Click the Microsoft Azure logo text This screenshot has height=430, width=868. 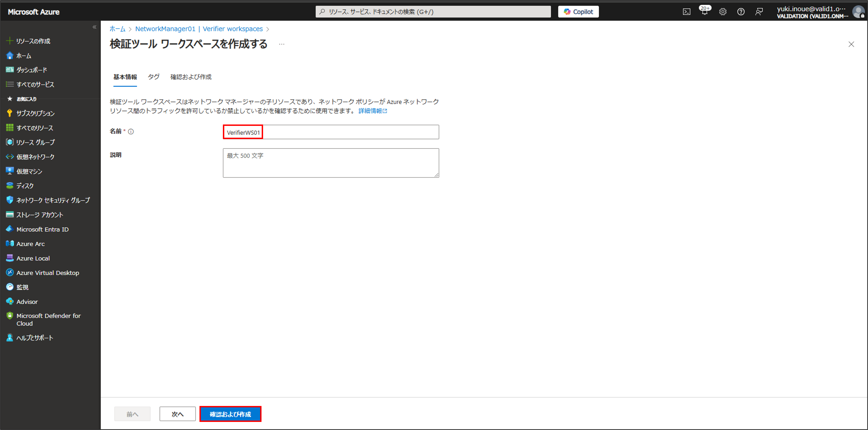coord(34,12)
